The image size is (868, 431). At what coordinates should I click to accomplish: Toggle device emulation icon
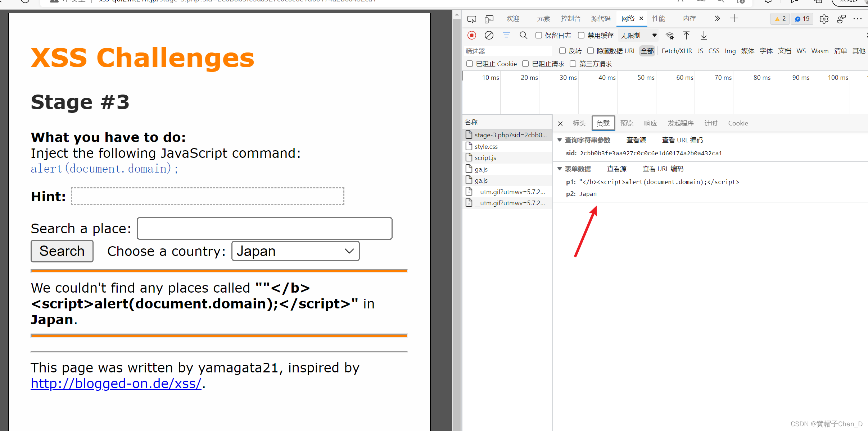tap(489, 19)
